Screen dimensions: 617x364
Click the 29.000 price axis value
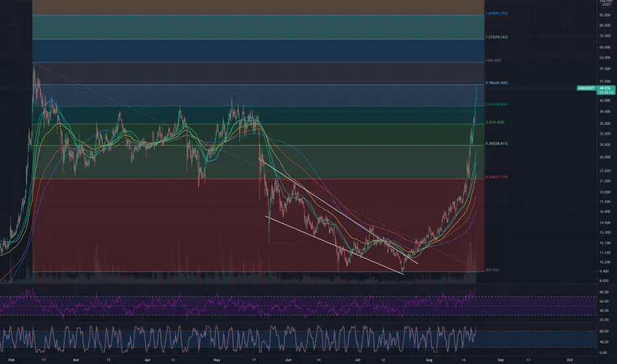[x=604, y=145]
